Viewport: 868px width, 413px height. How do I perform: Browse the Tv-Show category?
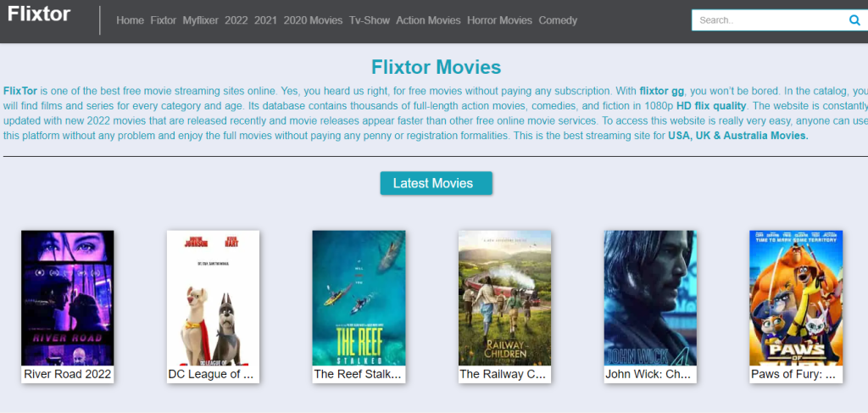tap(370, 20)
